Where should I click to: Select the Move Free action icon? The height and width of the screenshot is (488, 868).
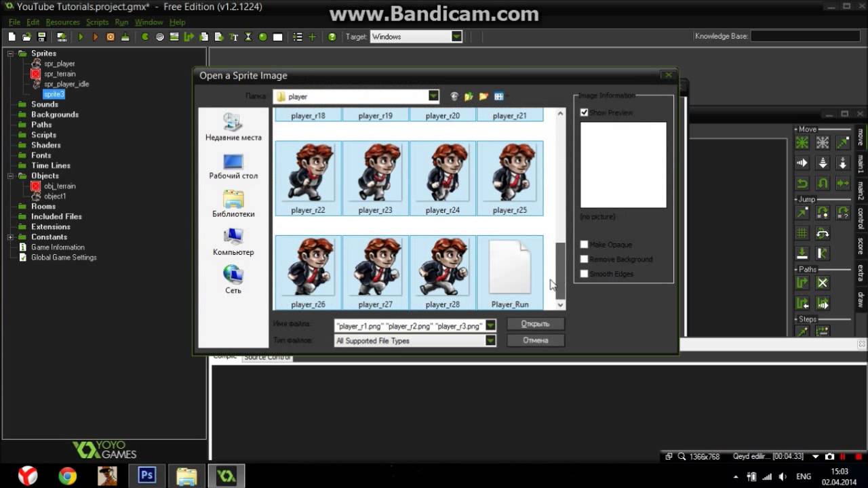pos(823,142)
